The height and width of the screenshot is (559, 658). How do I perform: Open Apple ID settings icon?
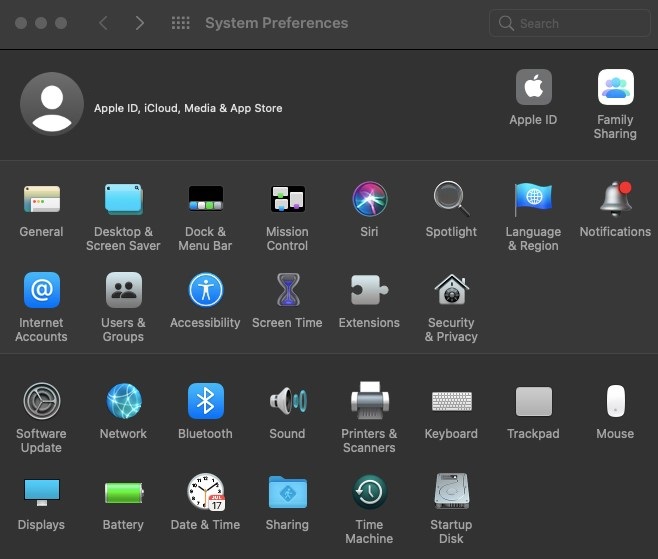pos(534,87)
